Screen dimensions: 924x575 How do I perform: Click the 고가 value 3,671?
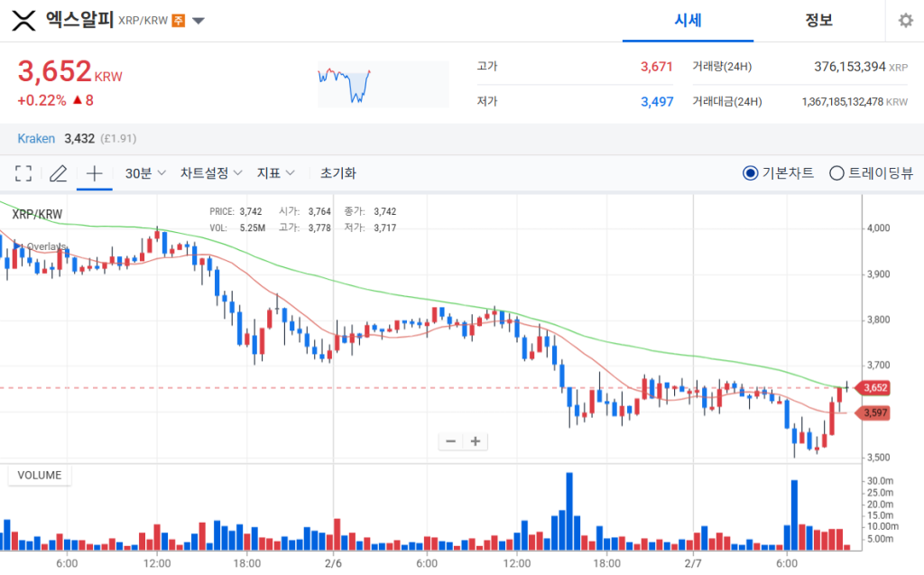point(657,67)
